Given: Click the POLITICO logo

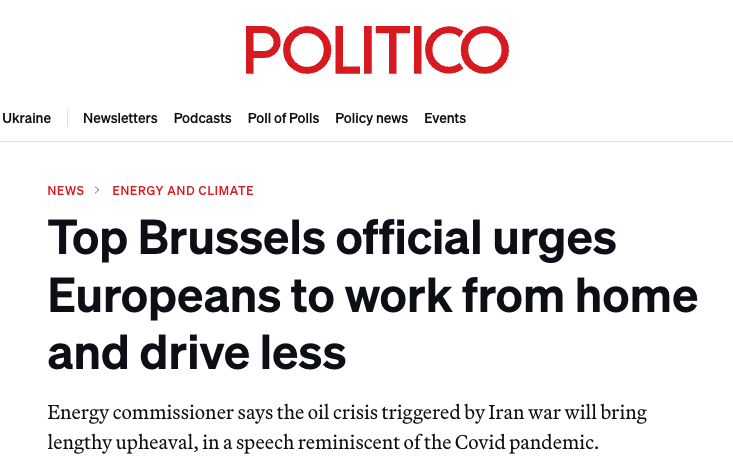Looking at the screenshot, I should click(x=377, y=49).
